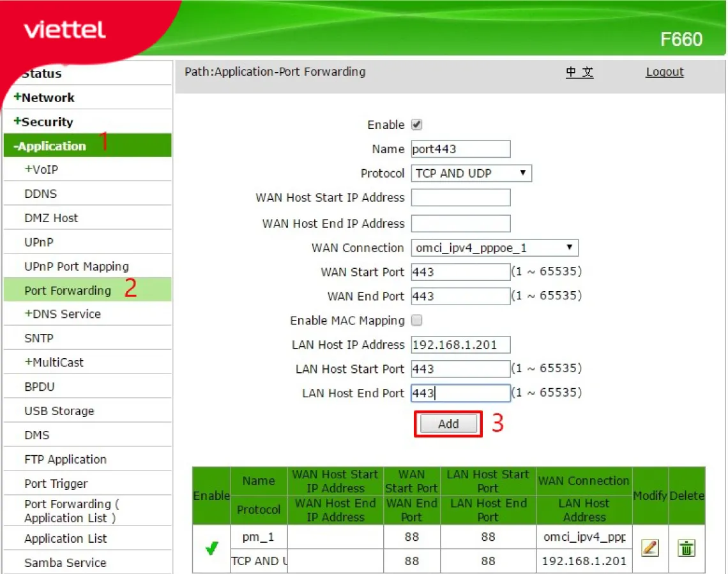Click the Viettel logo
728x574 pixels.
[64, 30]
